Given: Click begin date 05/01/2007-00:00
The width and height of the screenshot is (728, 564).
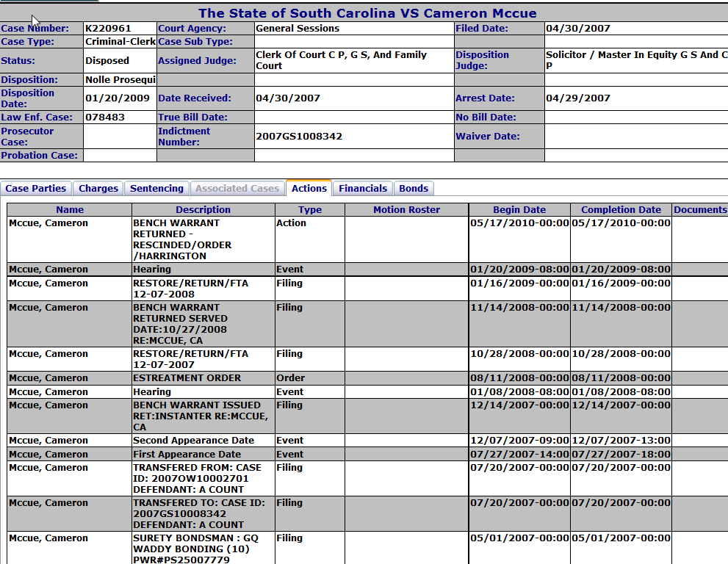Looking at the screenshot, I should coord(519,538).
